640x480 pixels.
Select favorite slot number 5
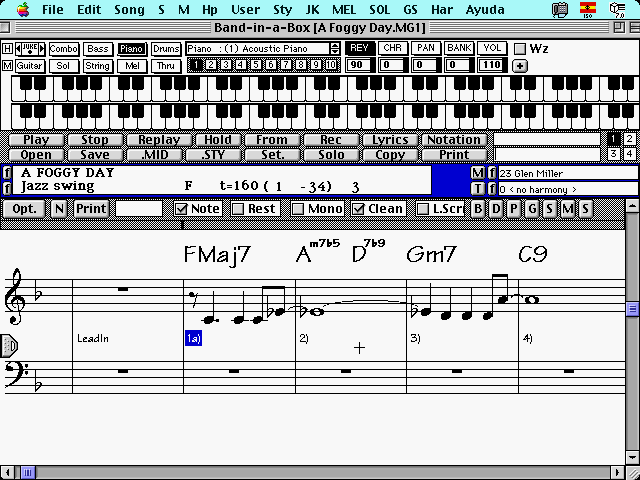tap(256, 65)
